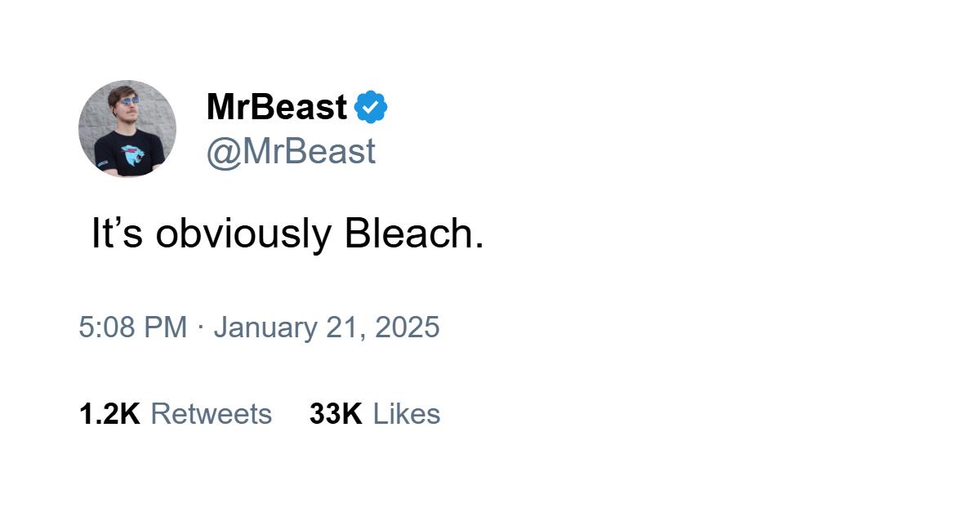This screenshot has width=980, height=512.
Task: Click the word 'It's' starting the tweet
Action: pyautogui.click(x=118, y=234)
